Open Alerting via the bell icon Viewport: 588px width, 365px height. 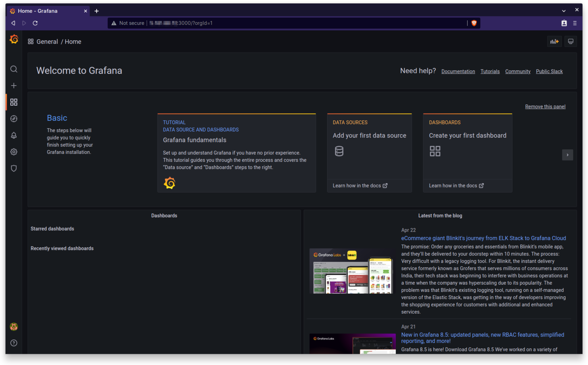(13, 135)
